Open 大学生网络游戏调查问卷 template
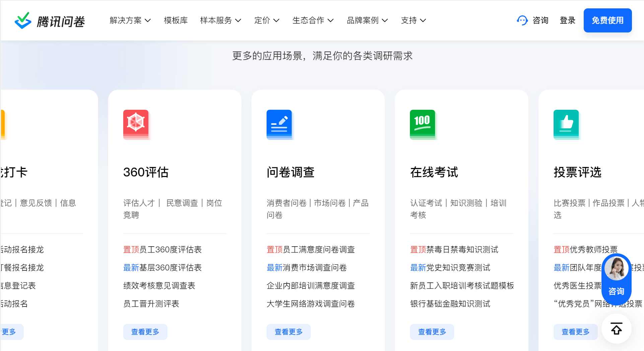This screenshot has height=351, width=644. (x=311, y=303)
